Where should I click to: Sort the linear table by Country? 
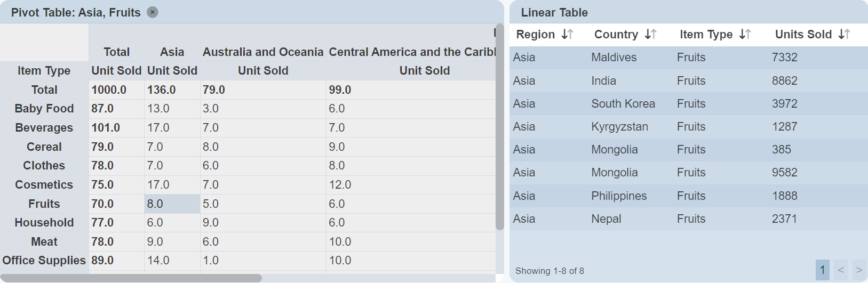[650, 35]
